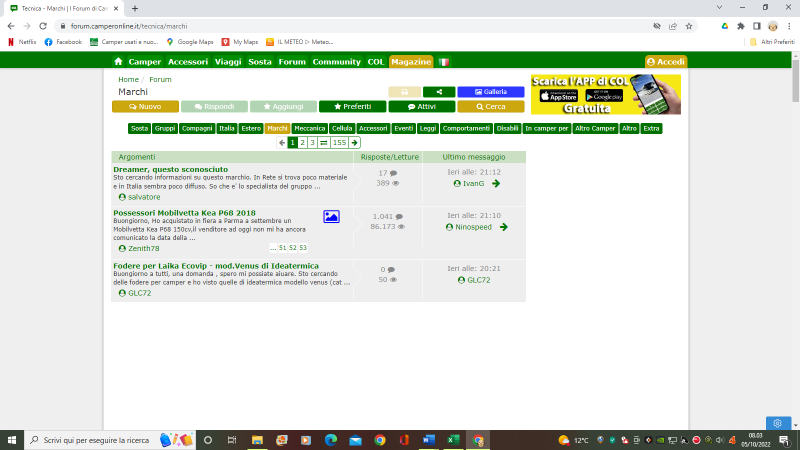Click the blue settings gear icon

779,423
